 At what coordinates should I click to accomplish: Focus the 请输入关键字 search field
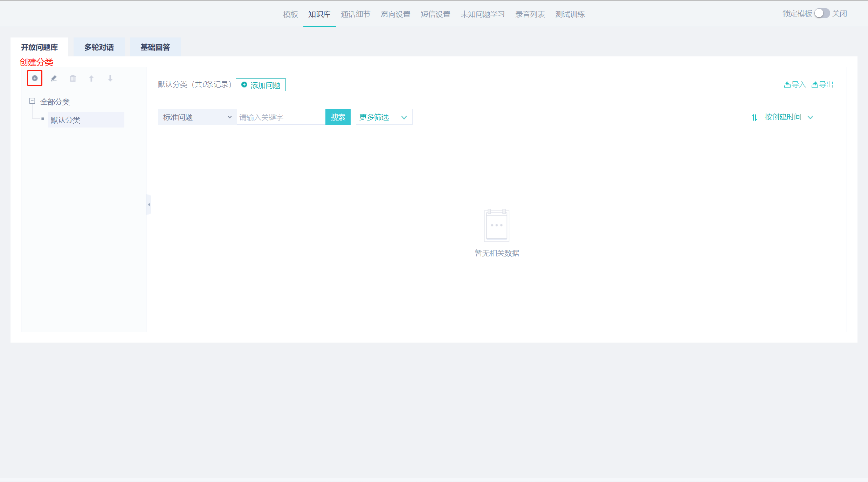281,117
